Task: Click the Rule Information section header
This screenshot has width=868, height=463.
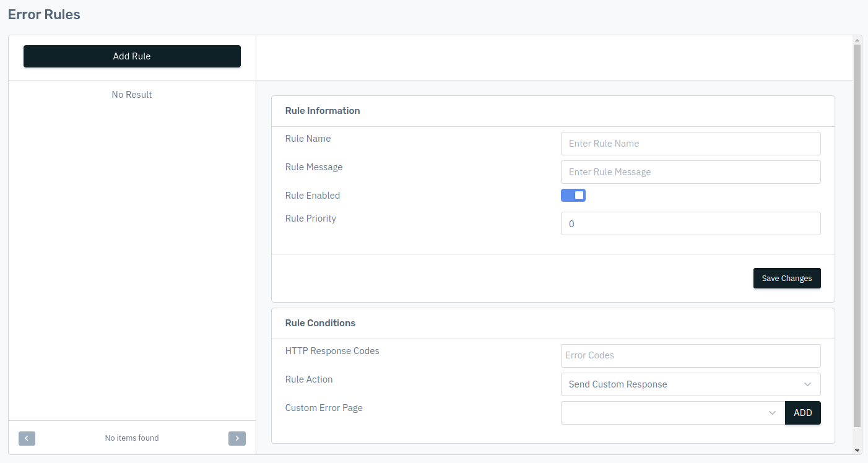Action: click(323, 111)
